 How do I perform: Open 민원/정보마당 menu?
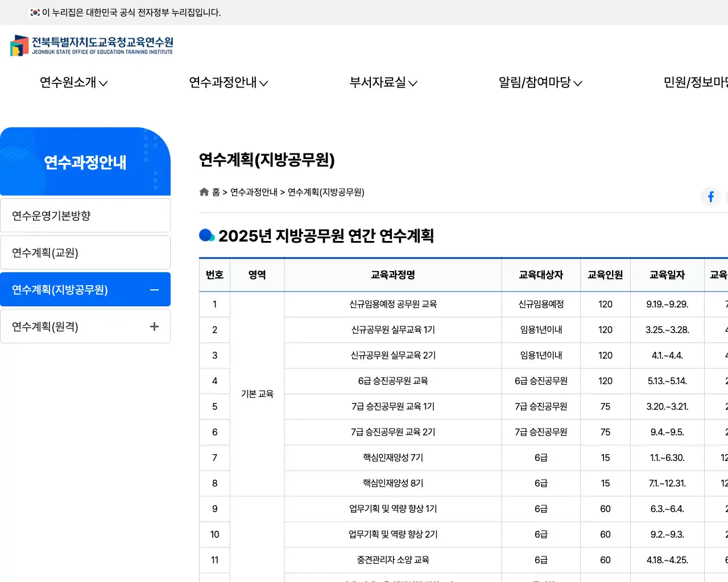pyautogui.click(x=696, y=82)
